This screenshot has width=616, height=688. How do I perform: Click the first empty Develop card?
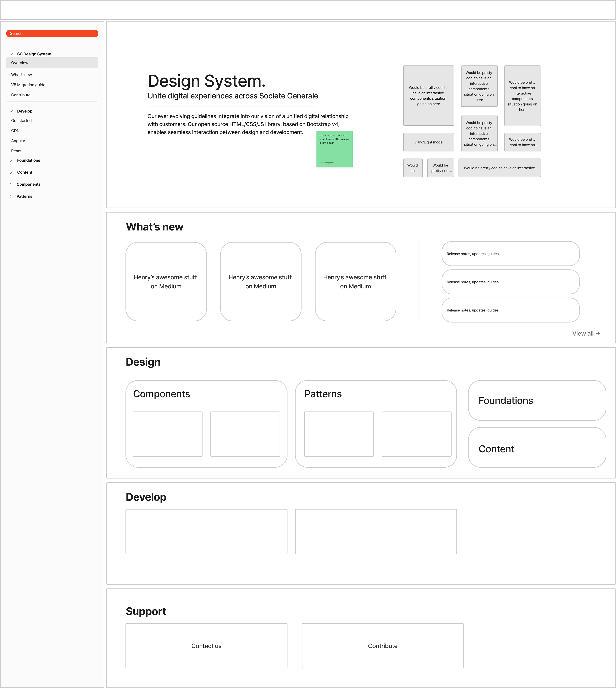(206, 532)
